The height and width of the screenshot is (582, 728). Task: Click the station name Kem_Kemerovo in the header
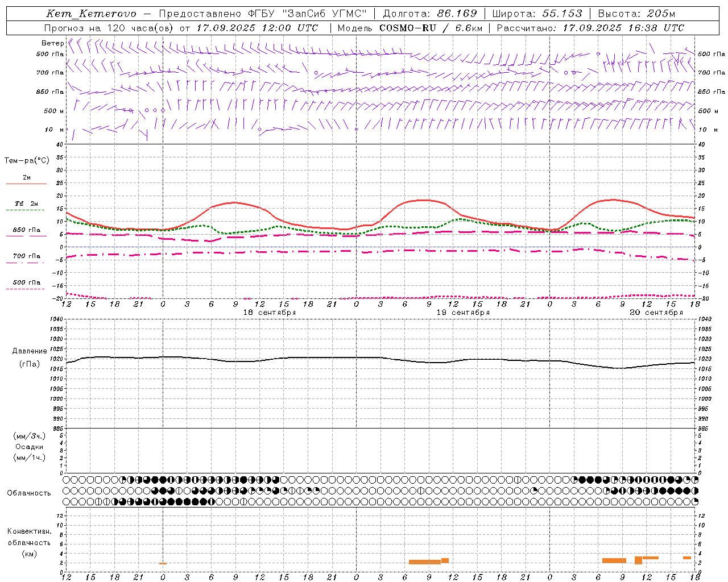(x=92, y=14)
